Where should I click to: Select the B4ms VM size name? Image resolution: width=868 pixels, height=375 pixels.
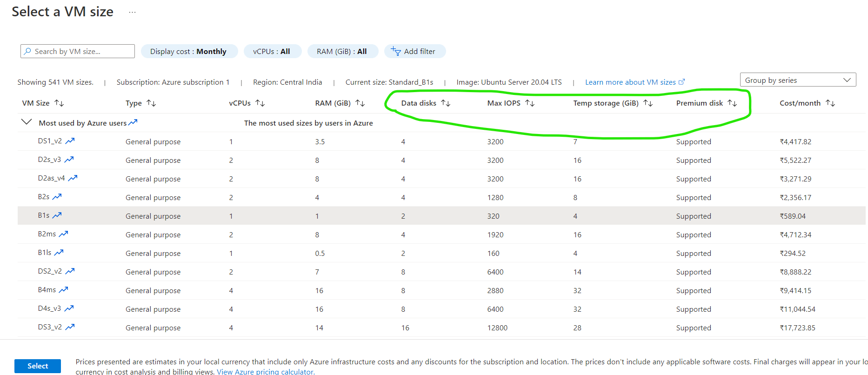(47, 290)
